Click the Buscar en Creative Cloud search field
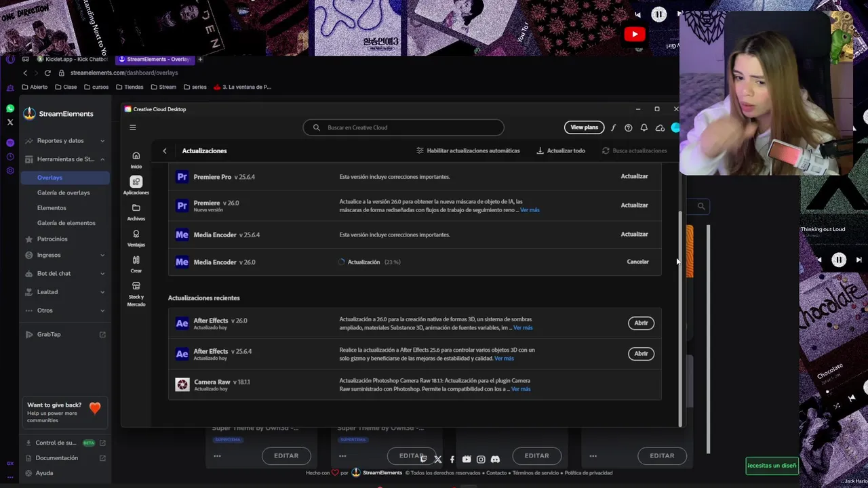 pyautogui.click(x=403, y=127)
